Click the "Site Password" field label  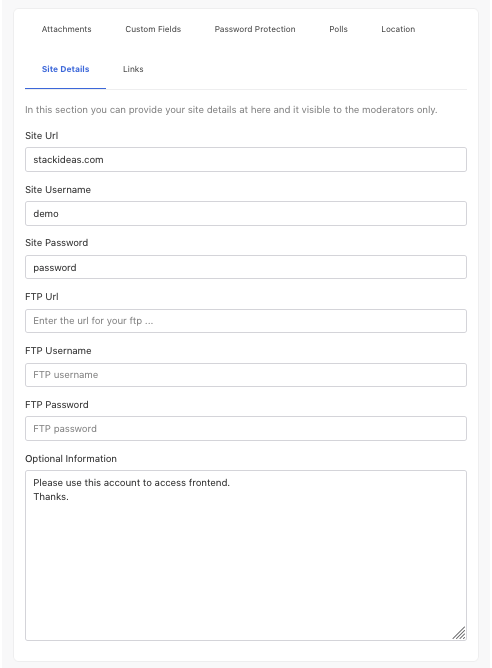(57, 243)
